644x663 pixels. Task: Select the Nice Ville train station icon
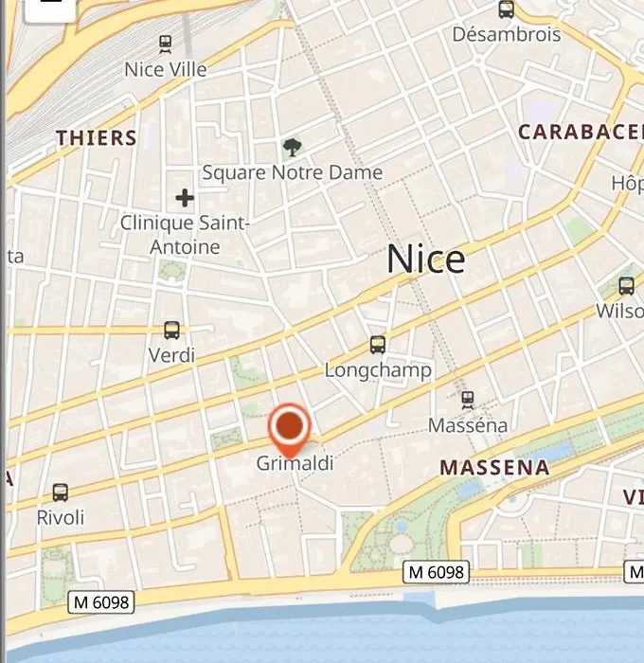166,45
